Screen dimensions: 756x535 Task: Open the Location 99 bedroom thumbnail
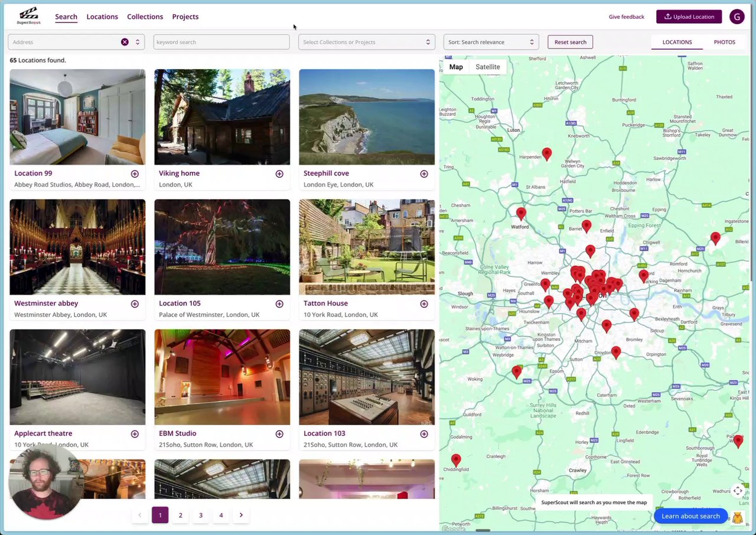tap(77, 117)
